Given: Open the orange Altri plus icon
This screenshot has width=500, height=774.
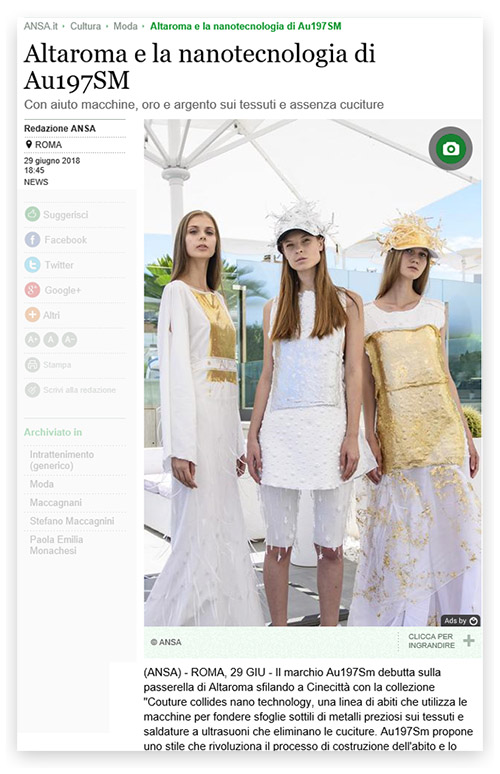Looking at the screenshot, I should point(33,314).
